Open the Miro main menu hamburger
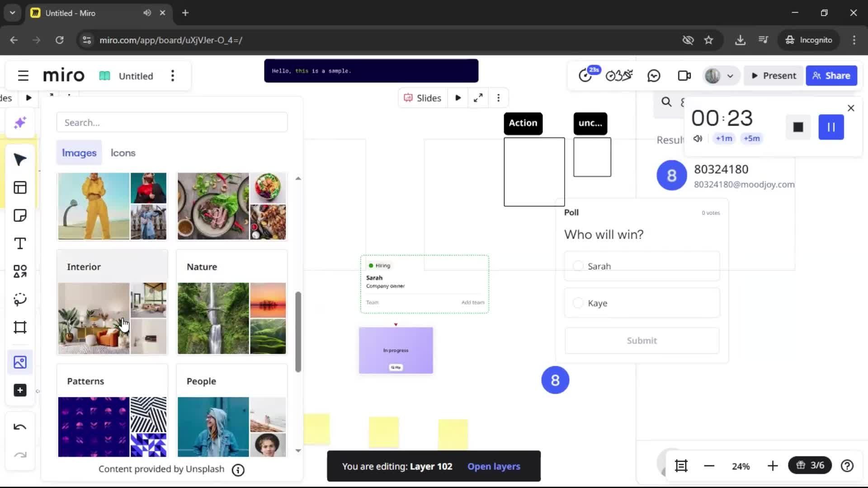The width and height of the screenshot is (868, 488). [23, 75]
